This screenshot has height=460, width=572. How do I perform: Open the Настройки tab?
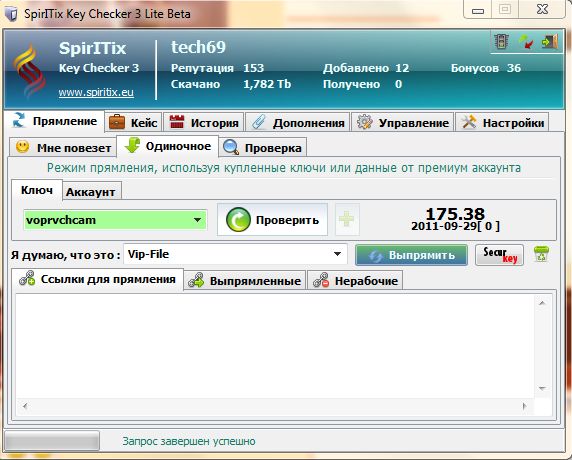coord(502,123)
